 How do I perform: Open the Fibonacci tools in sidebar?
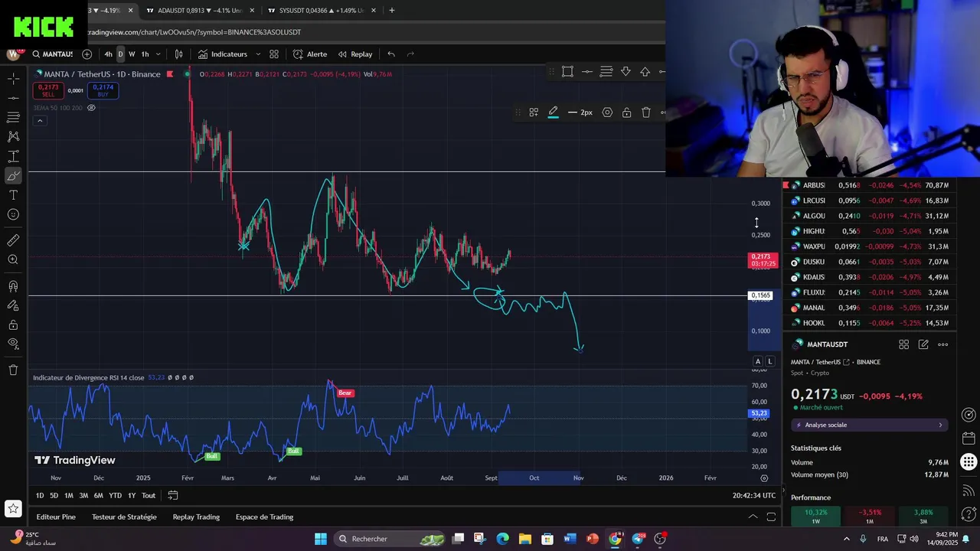pos(13,117)
